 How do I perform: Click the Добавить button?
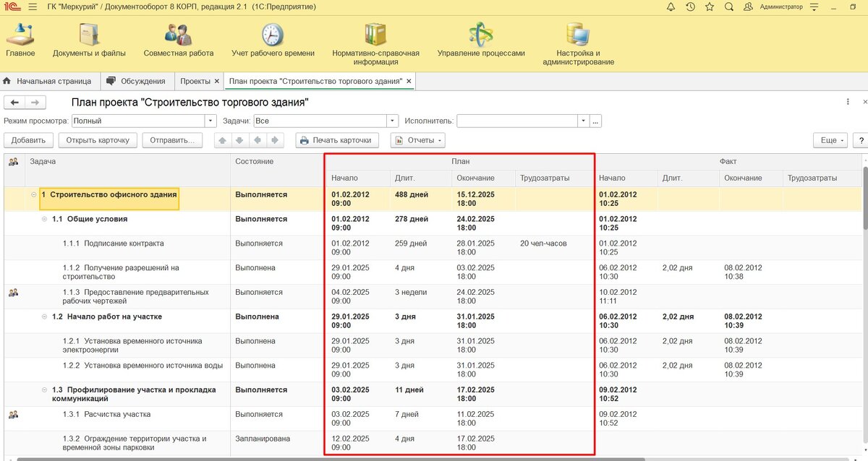pos(28,140)
